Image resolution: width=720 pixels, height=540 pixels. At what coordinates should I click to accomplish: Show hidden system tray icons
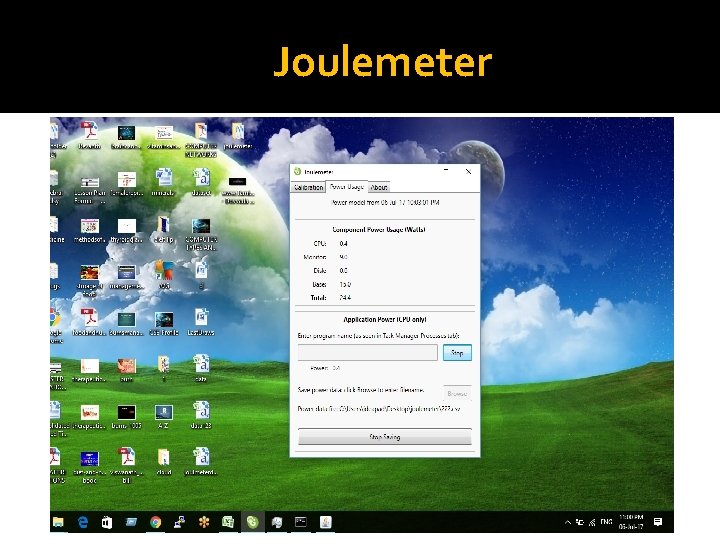pyautogui.click(x=568, y=522)
